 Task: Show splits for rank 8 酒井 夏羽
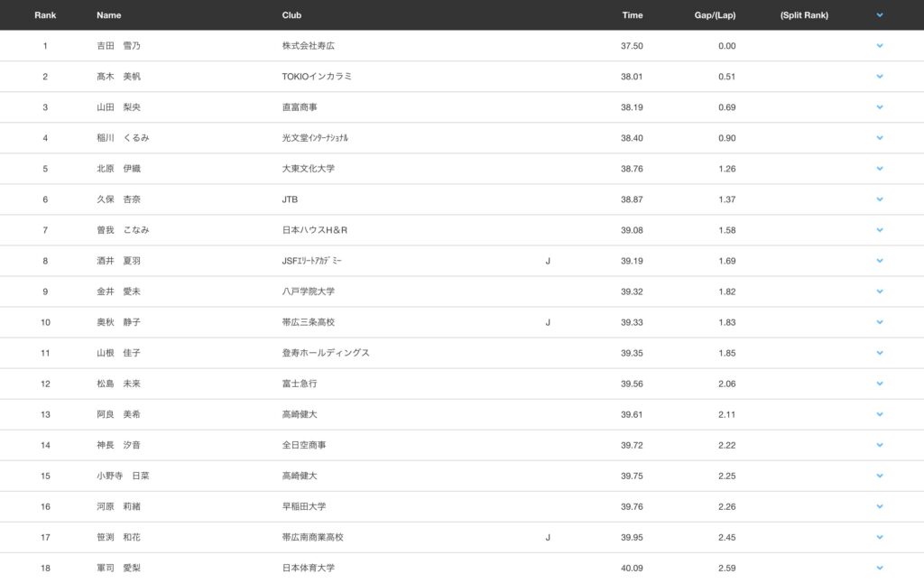[x=879, y=261]
